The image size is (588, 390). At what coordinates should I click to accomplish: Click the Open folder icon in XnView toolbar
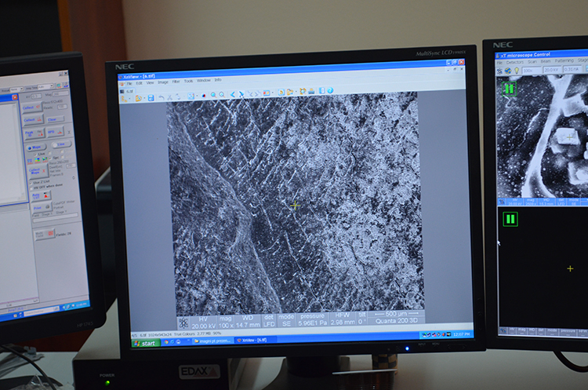pyautogui.click(x=138, y=98)
